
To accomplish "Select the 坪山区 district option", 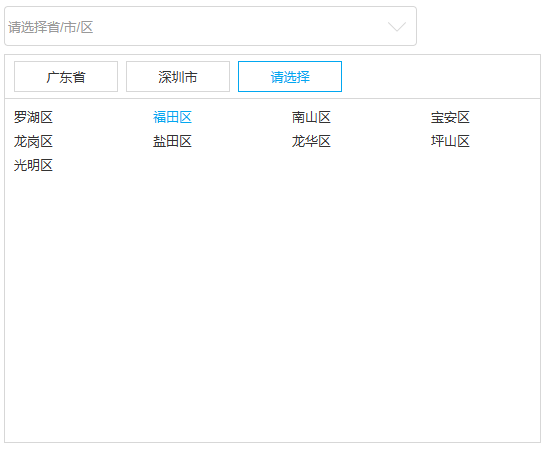I will [450, 142].
